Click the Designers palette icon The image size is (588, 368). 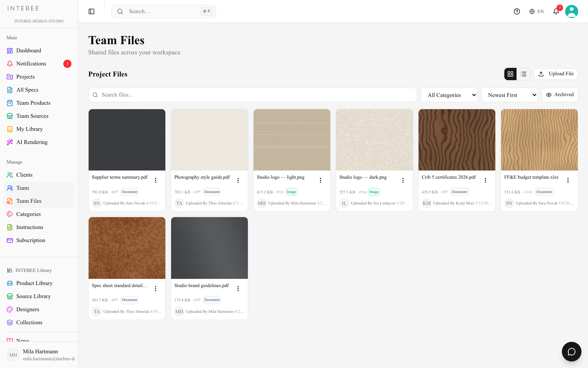[x=10, y=309]
